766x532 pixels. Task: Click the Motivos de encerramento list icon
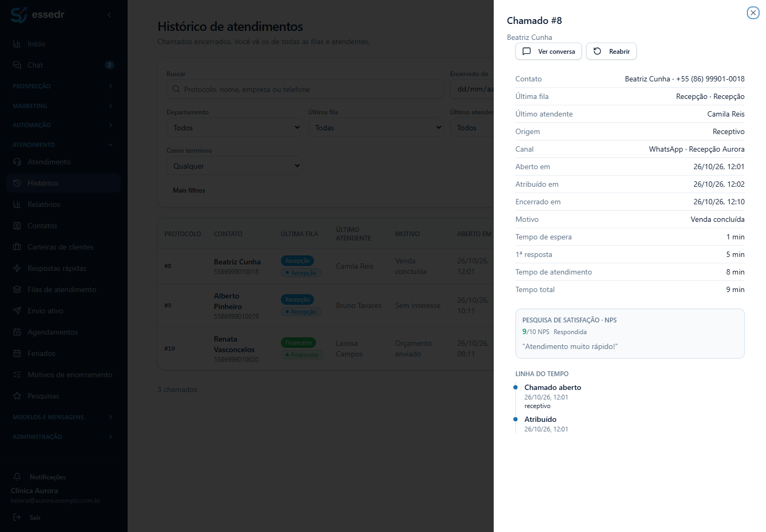pyautogui.click(x=17, y=375)
